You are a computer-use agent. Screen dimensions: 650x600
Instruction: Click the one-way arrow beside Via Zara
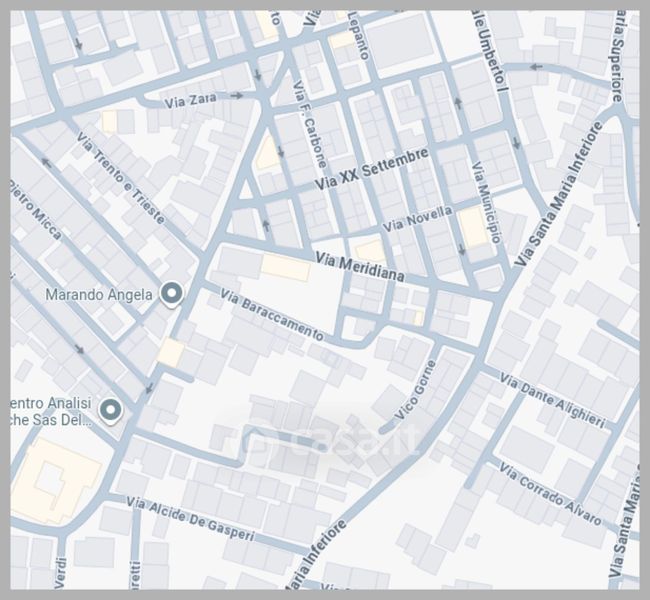click(x=237, y=96)
